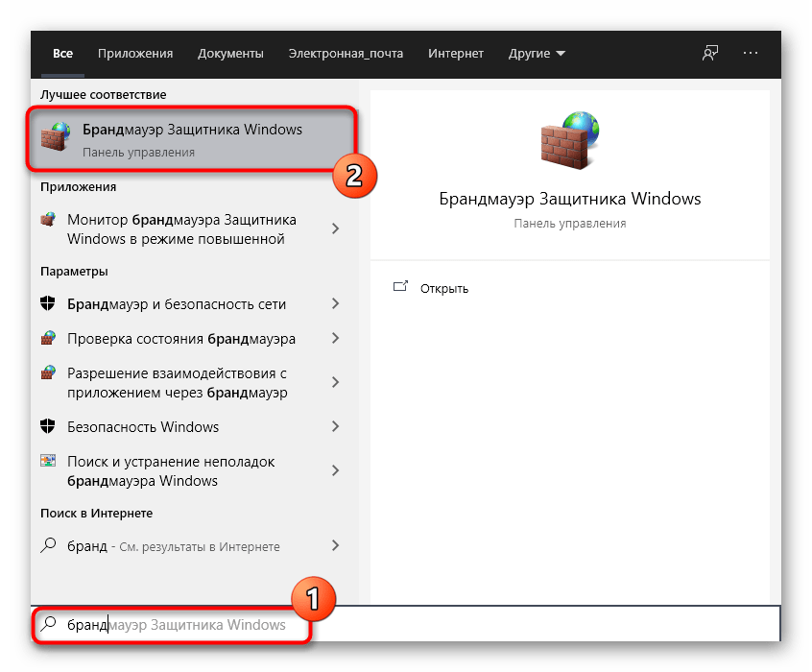Viewport: 812px width, 672px height.
Task: Click Открыть to launch the firewall
Action: (444, 288)
